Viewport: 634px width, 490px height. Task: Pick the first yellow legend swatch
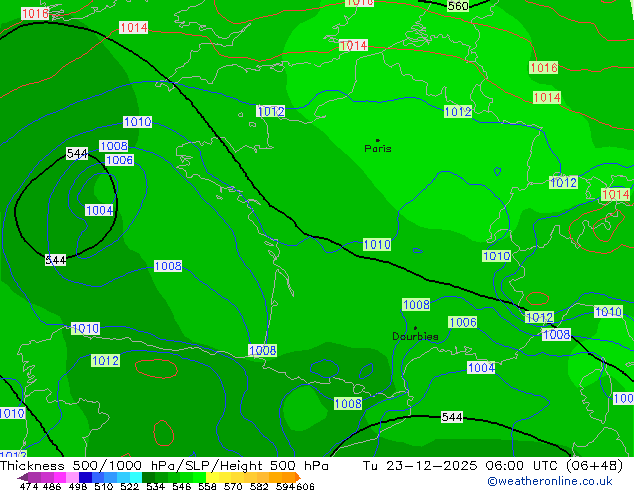click(x=212, y=477)
